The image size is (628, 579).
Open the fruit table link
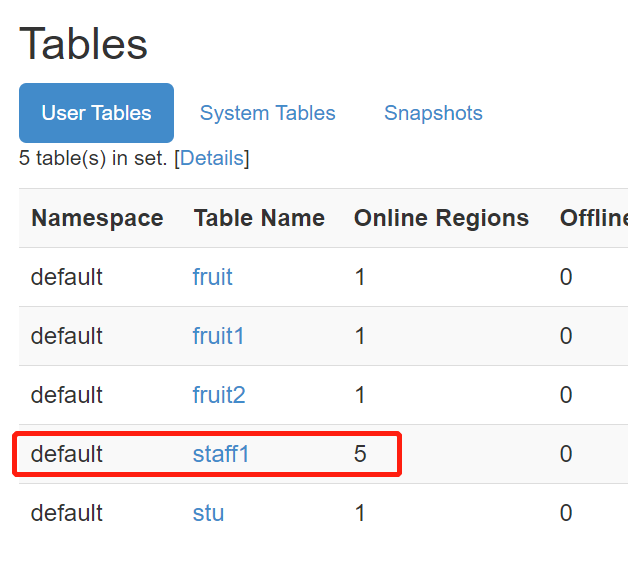coord(212,277)
